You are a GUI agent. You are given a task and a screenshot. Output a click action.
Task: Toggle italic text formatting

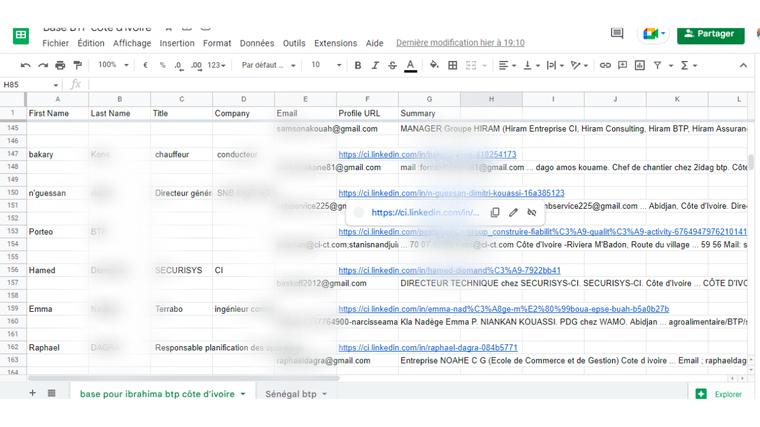point(375,65)
